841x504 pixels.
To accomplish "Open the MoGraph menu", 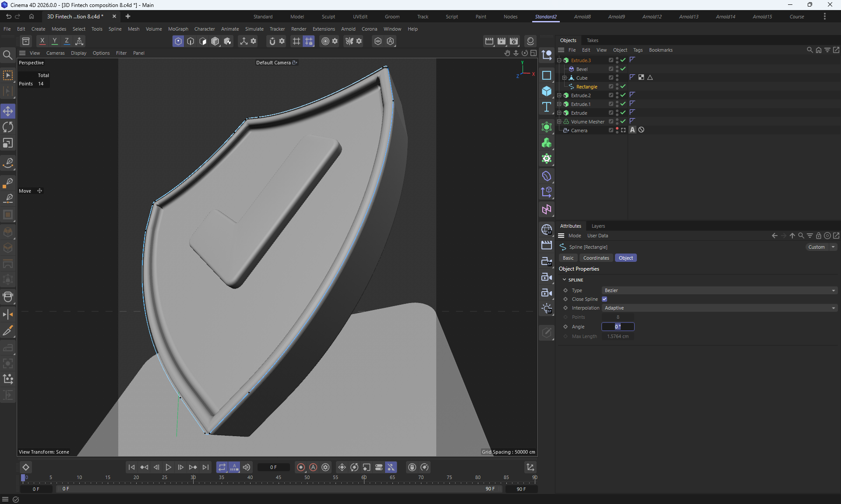I will click(178, 29).
